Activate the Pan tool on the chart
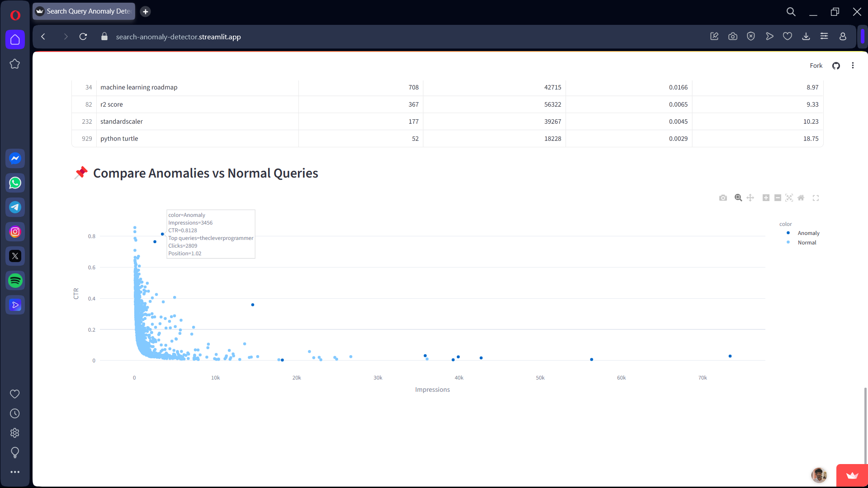 [x=750, y=198]
